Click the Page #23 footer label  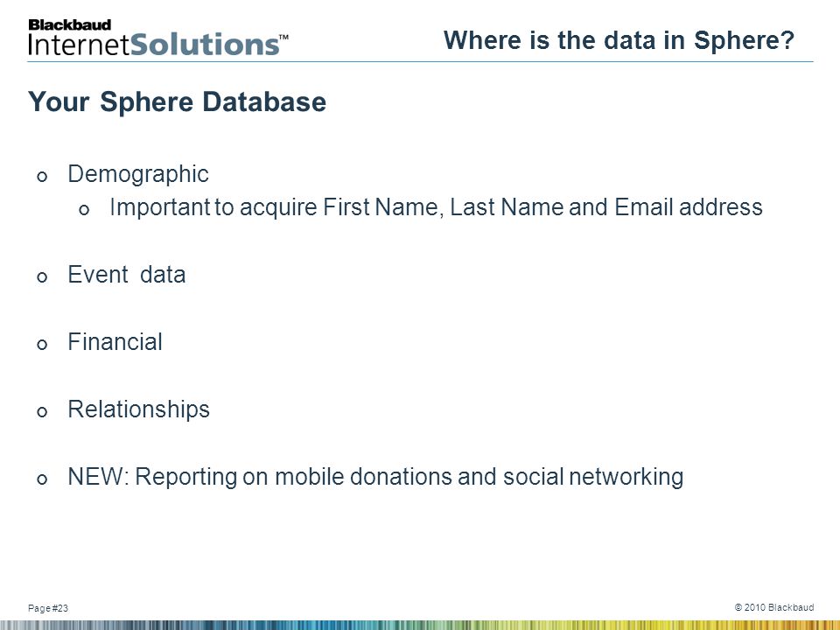coord(48,608)
